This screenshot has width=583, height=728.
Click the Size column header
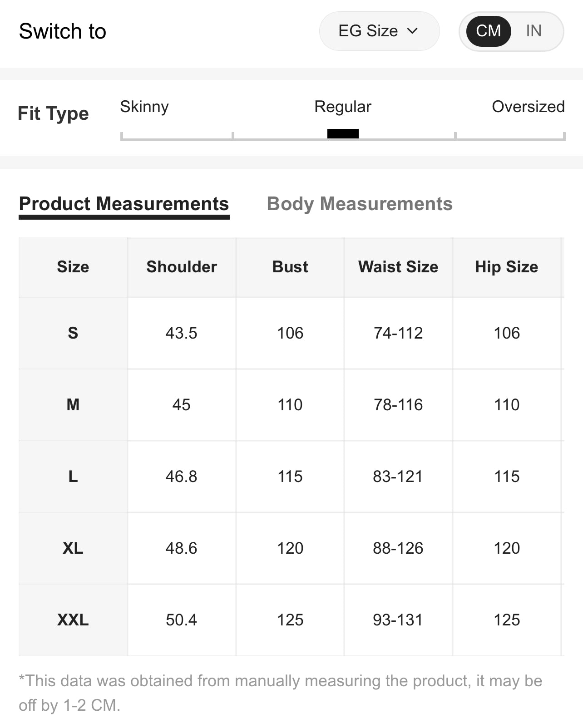[x=73, y=267]
